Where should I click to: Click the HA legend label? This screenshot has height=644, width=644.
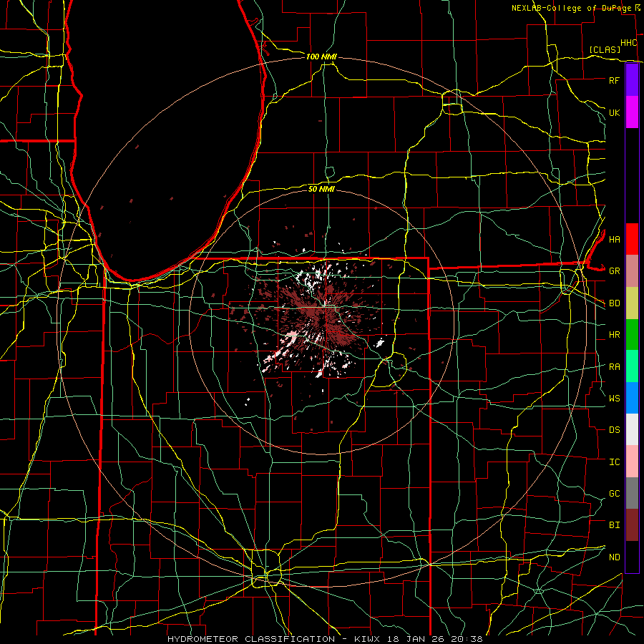coord(615,239)
